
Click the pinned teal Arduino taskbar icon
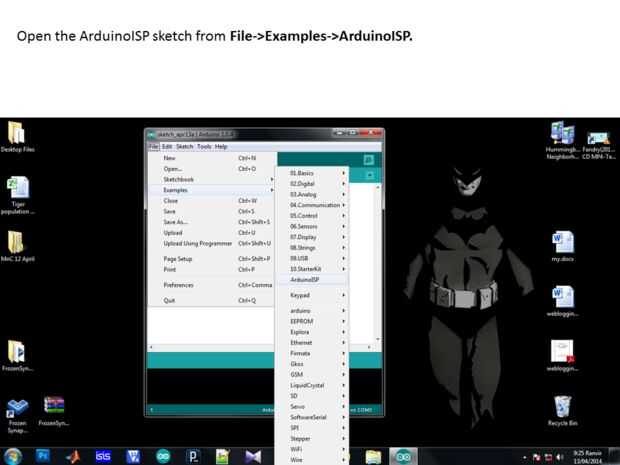click(x=163, y=456)
